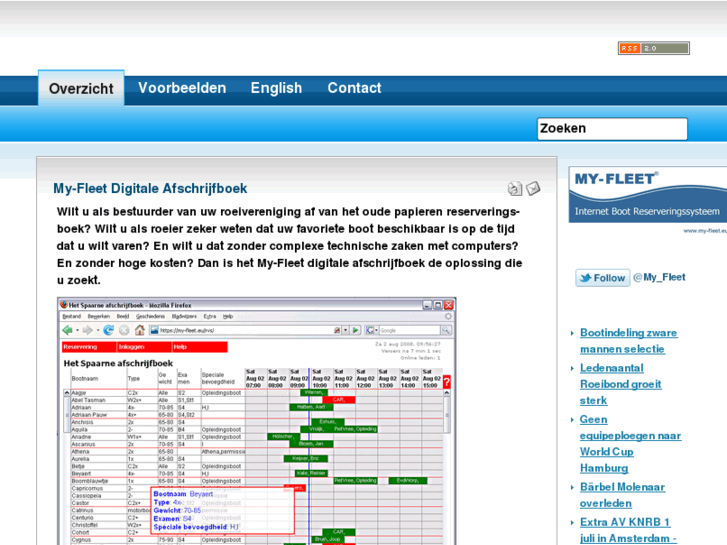
Task: Click the Het Spaarne afschrijfboek screenshot image
Action: tap(257, 421)
